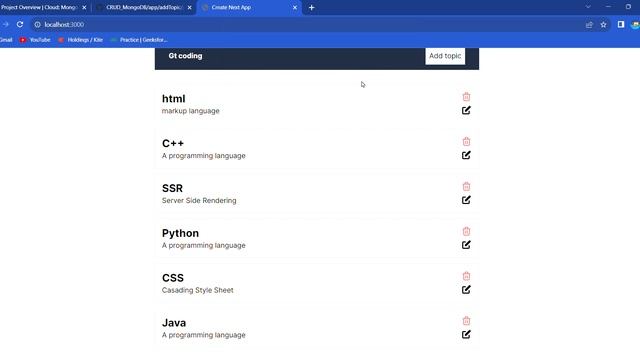Close the Project Overview tab
This screenshot has height=360, width=640.
(84, 7)
